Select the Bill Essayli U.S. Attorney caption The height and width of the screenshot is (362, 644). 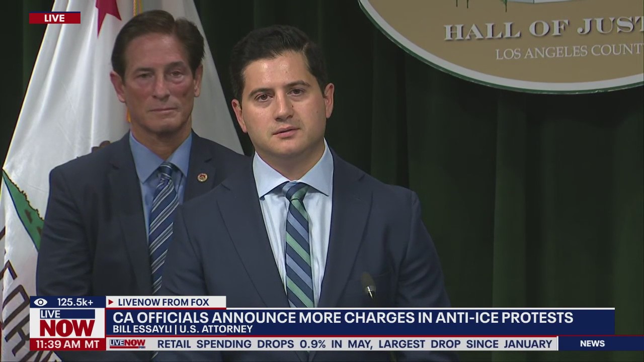[183, 329]
